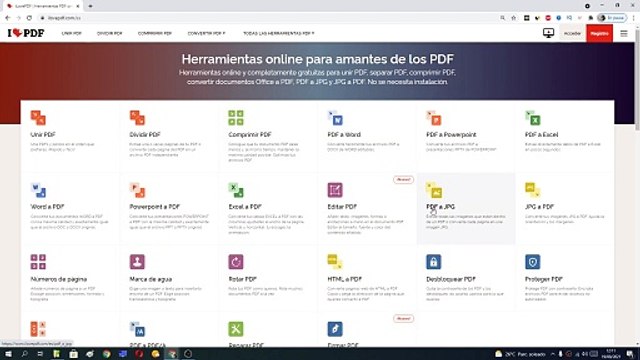Click the PDF a Powerpoint icon

tap(434, 118)
